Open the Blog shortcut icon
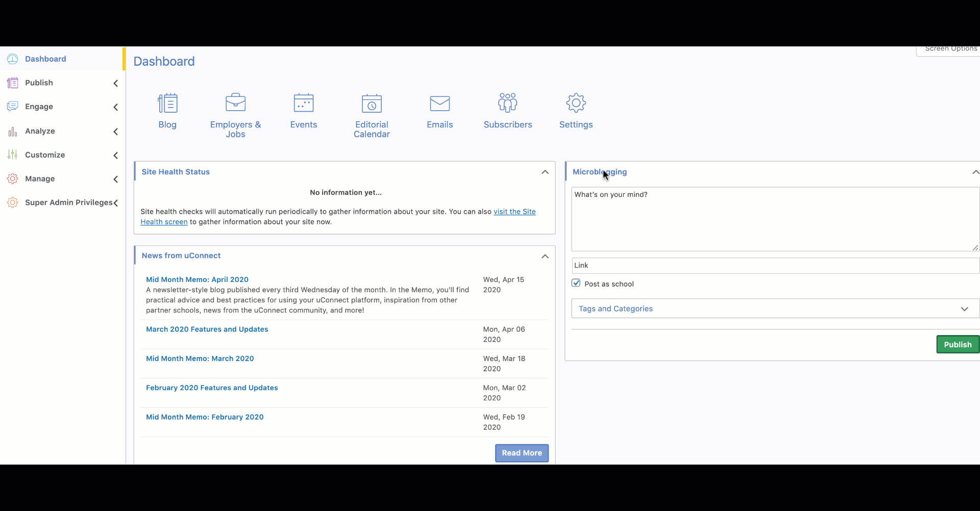 (x=167, y=104)
